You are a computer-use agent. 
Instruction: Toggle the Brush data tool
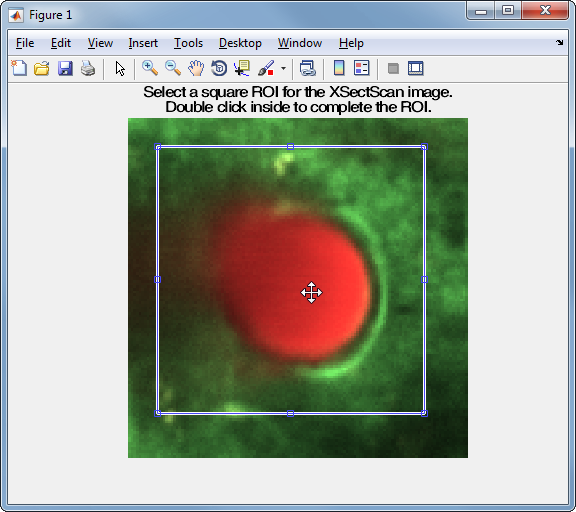pyautogui.click(x=266, y=69)
